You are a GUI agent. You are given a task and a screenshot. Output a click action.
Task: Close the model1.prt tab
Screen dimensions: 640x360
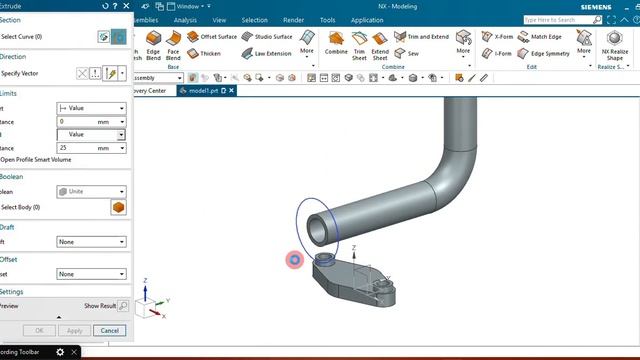tap(231, 91)
